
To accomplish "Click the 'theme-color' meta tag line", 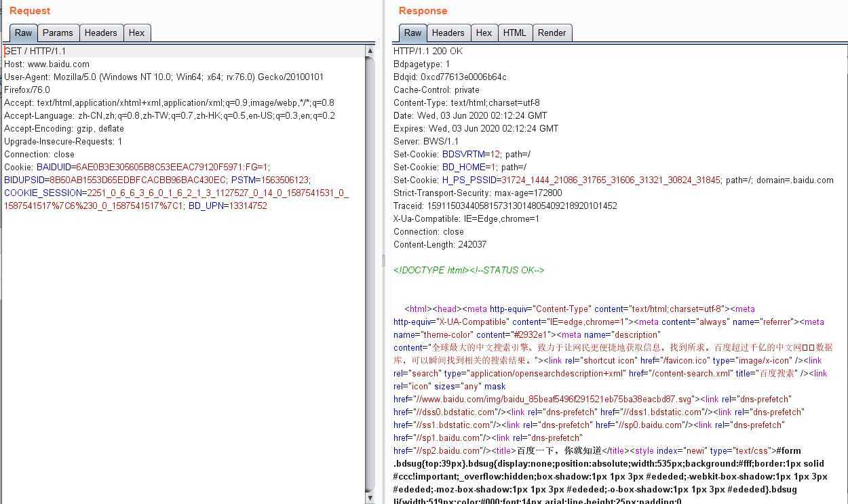I will point(526,334).
